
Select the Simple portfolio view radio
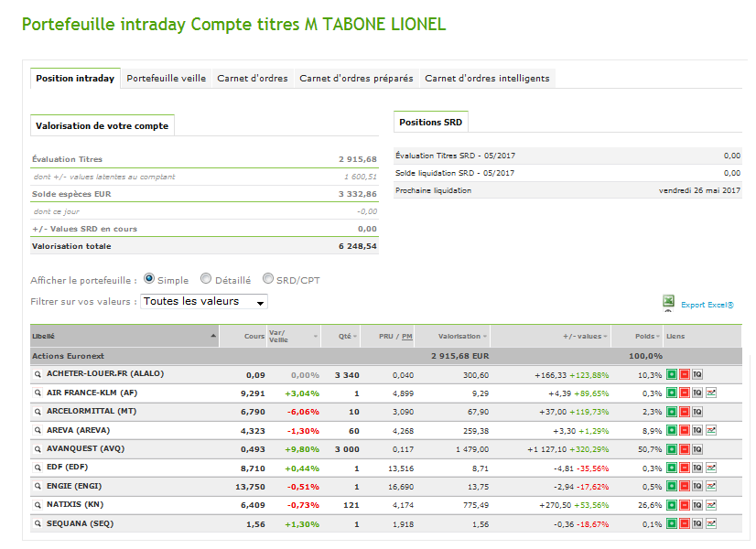(149, 279)
